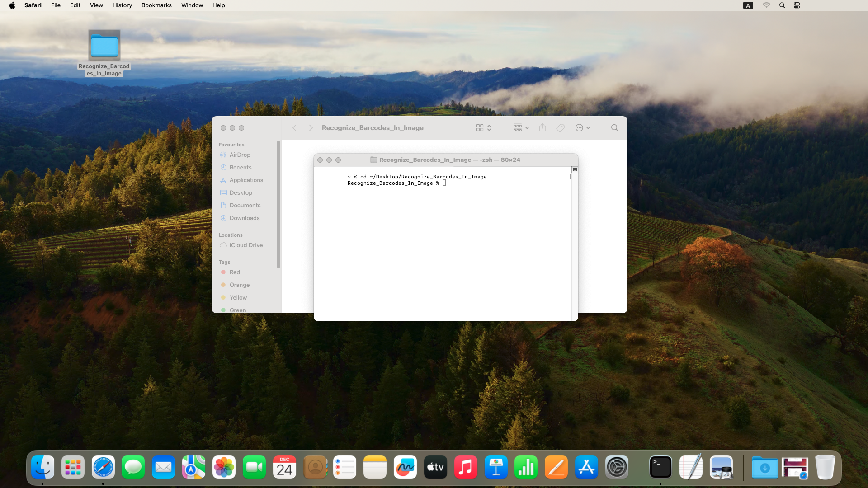The image size is (868, 488).
Task: Open Terminal from the Dock
Action: (x=660, y=467)
